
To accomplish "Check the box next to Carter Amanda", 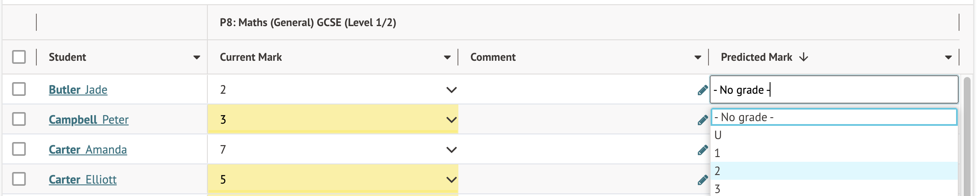I will [19, 149].
